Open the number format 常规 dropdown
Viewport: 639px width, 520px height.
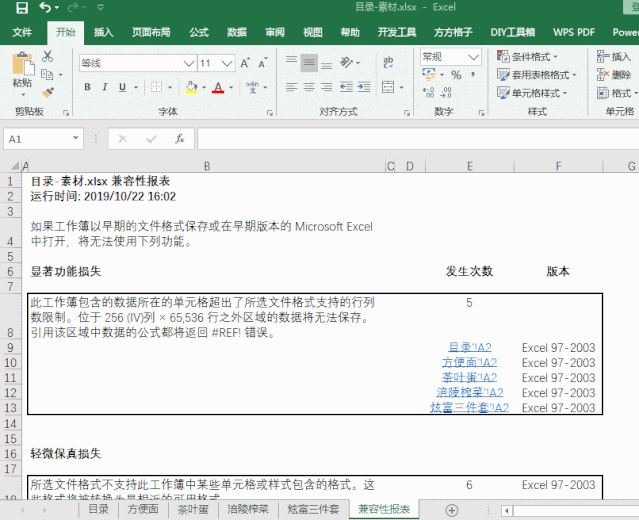pyautogui.click(x=473, y=57)
